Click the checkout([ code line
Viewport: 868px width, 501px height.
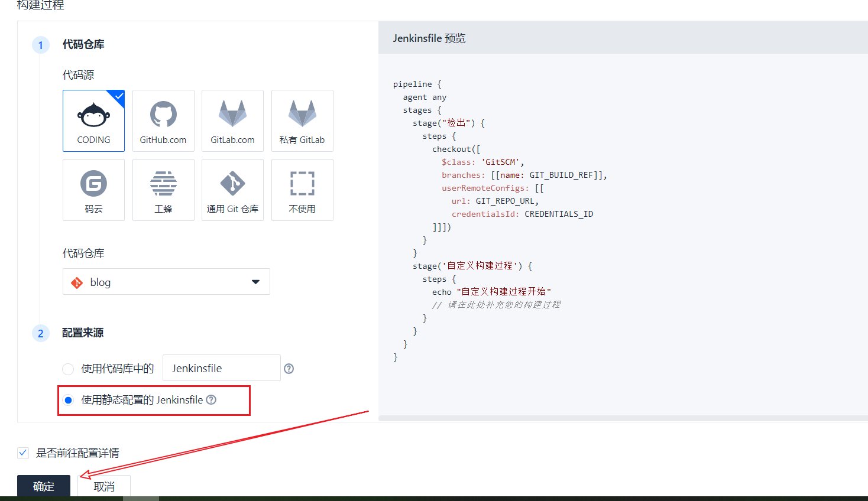point(456,149)
